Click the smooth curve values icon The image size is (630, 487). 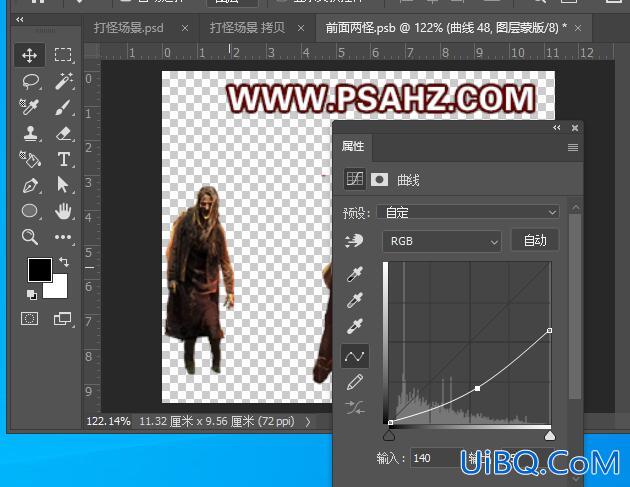[355, 407]
